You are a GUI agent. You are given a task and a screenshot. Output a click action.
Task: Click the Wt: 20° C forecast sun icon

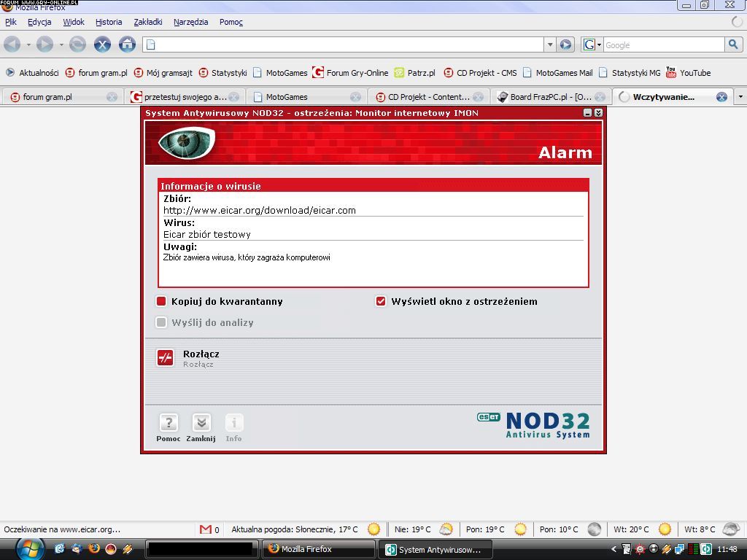tap(665, 529)
